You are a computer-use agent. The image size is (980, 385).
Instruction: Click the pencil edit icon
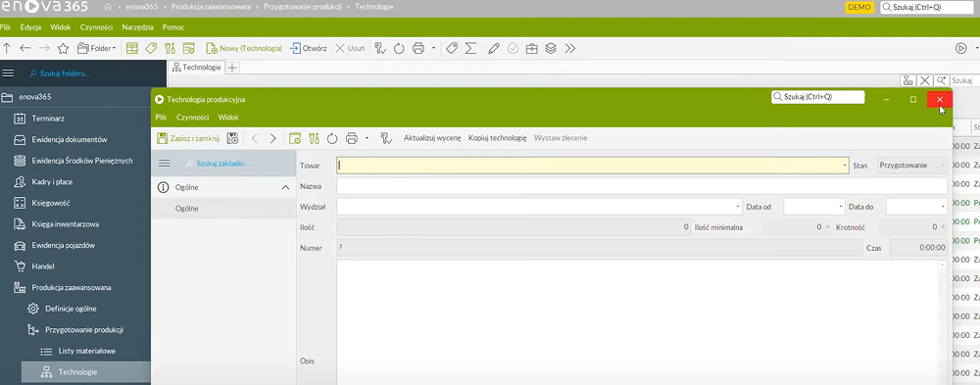(x=494, y=48)
